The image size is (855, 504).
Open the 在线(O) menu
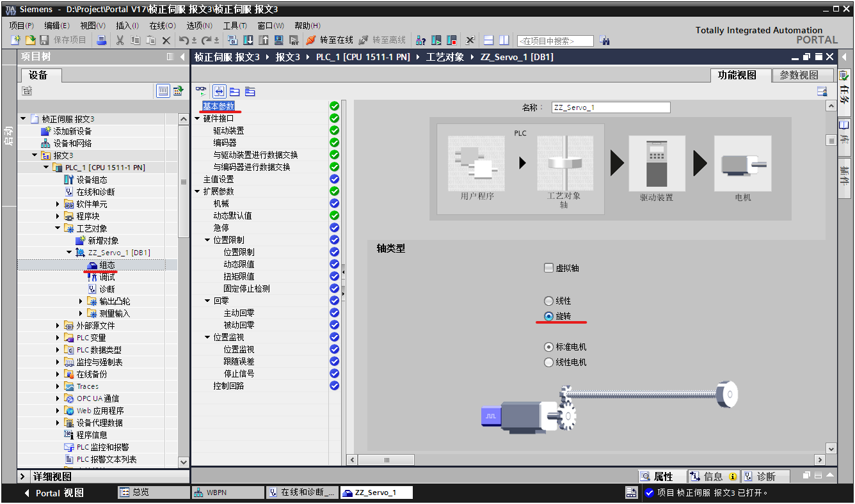tap(163, 26)
